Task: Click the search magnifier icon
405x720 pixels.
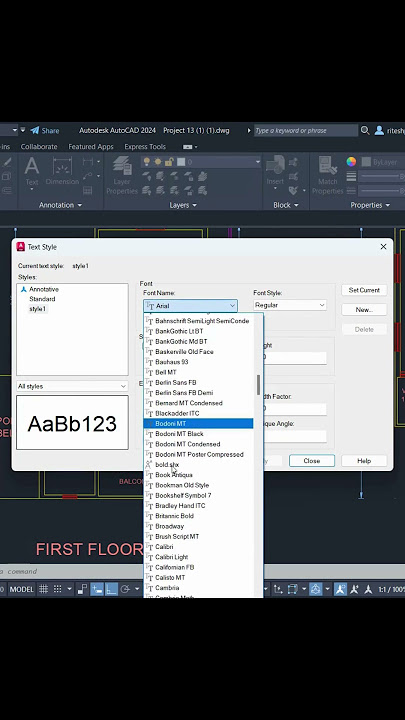Action: coord(365,130)
